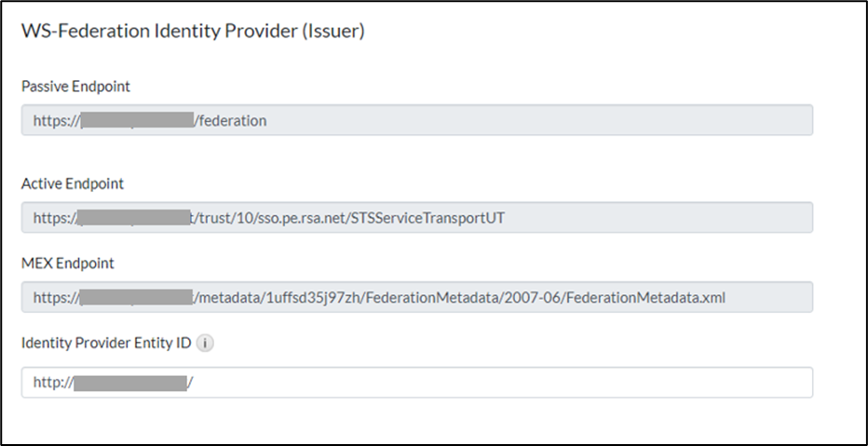Click the "MEX Endpoint" label
Viewport: 868px width, 446px height.
point(68,264)
